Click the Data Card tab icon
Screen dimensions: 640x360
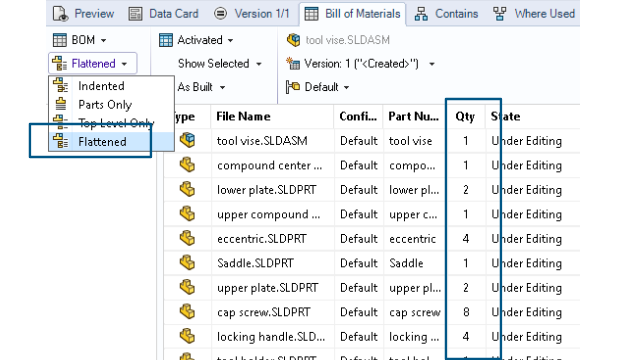135,14
